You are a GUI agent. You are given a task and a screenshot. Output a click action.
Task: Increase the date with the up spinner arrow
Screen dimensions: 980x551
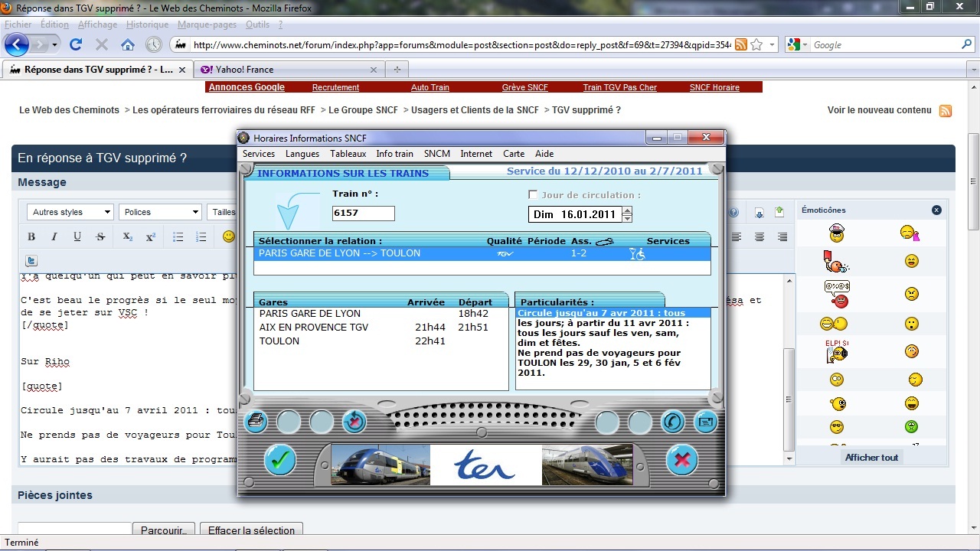click(x=628, y=210)
